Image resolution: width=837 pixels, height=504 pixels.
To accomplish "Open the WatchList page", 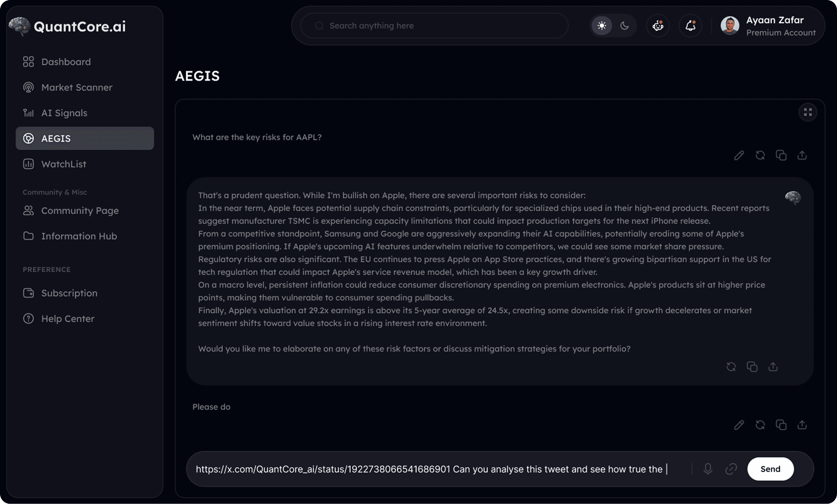I will tap(64, 164).
